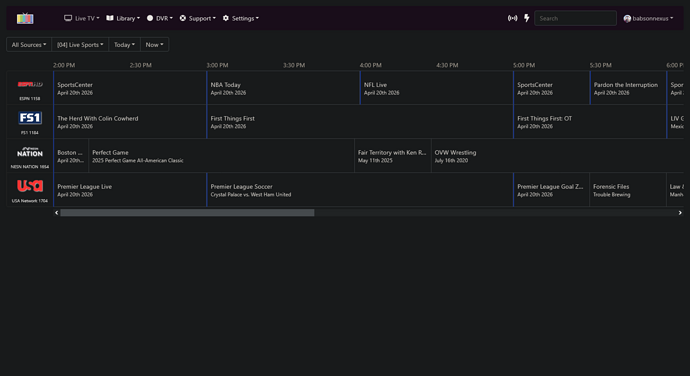Image resolution: width=690 pixels, height=376 pixels.
Task: Open the Boston ... listing on NESN Nation
Action: coord(71,156)
